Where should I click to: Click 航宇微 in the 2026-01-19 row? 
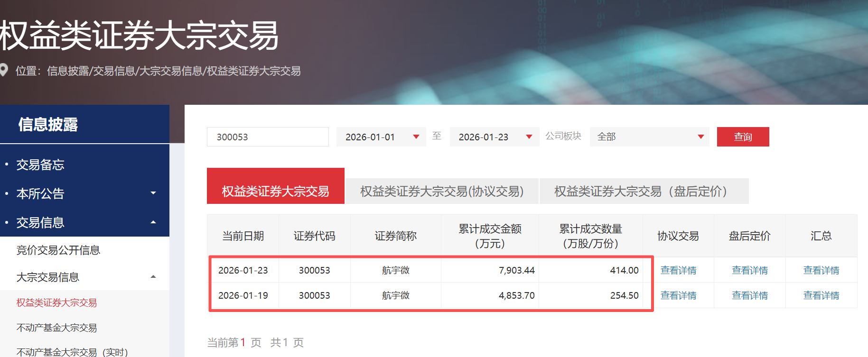pyautogui.click(x=395, y=295)
